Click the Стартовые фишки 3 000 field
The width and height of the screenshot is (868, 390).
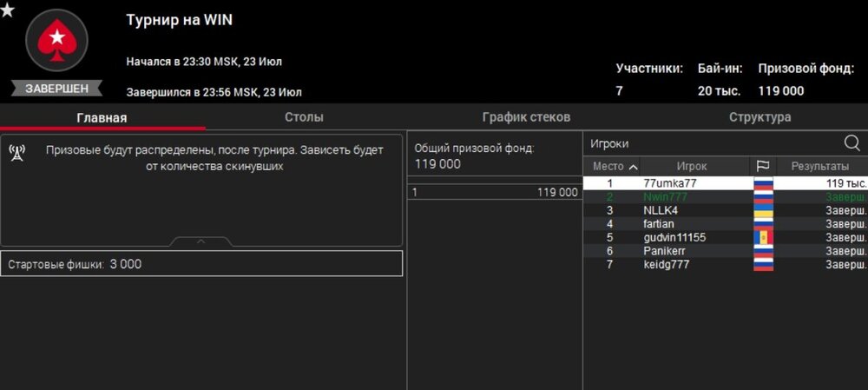coord(201,264)
